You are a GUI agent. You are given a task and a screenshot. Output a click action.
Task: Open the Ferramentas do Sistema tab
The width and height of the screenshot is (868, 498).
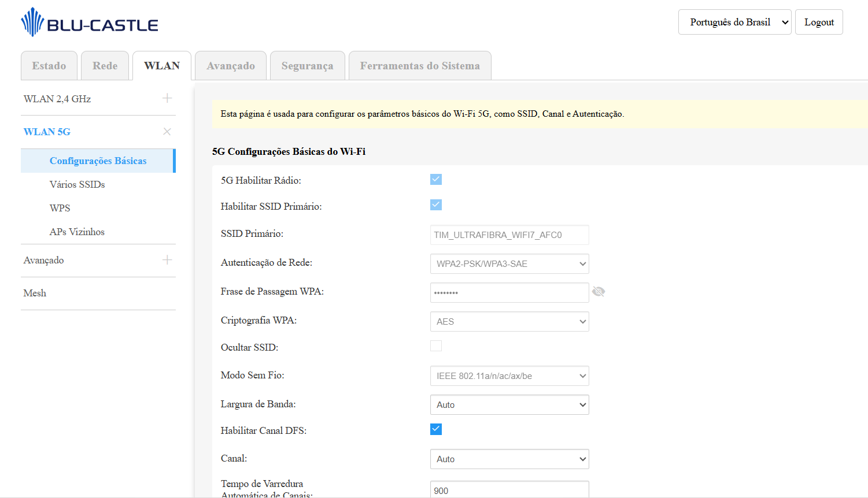420,66
